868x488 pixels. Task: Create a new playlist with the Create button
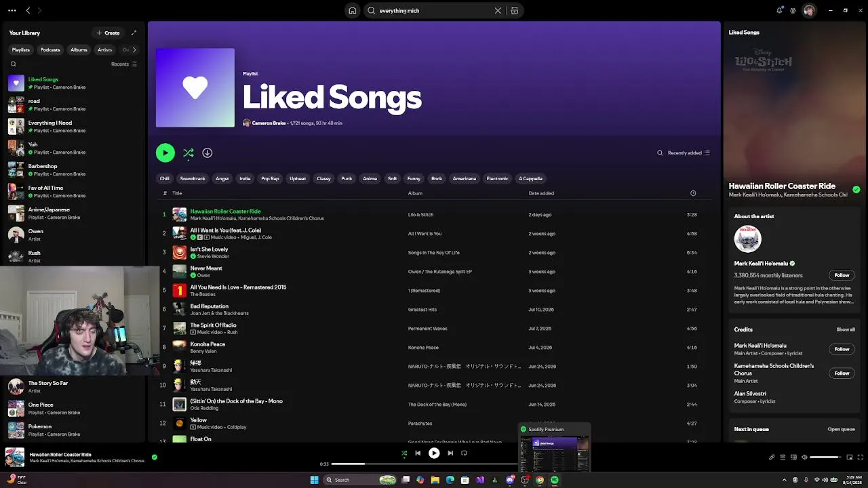tap(108, 33)
